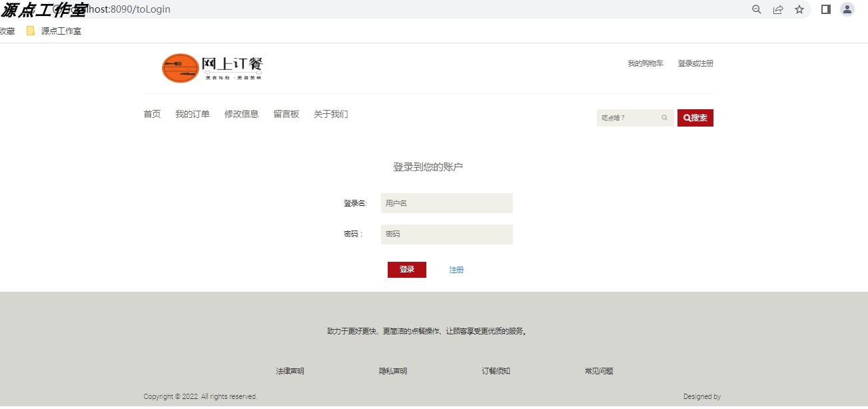Image resolution: width=868 pixels, height=409 pixels.
Task: Open the browser side panel icon
Action: pos(825,9)
